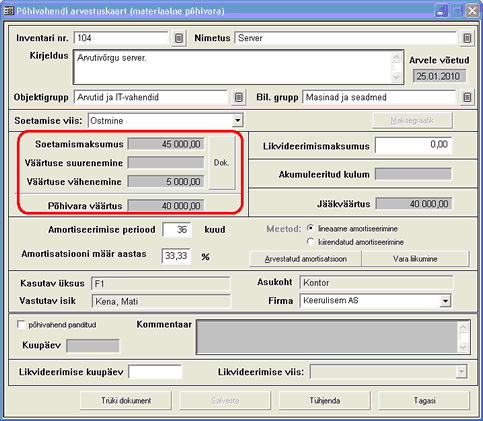This screenshot has height=421, width=483.
Task: Click Trüki dokument button
Action: pyautogui.click(x=126, y=400)
